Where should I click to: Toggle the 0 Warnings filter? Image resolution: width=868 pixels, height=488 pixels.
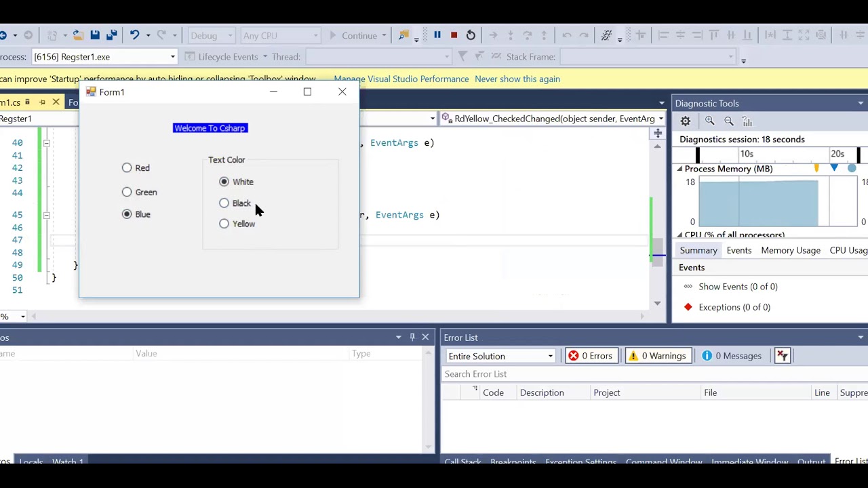tap(657, 356)
